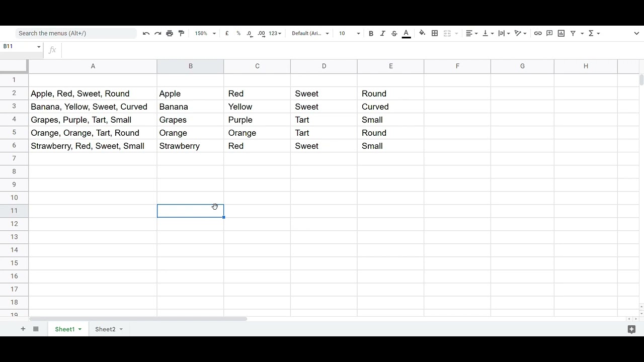
Task: Open the Borders menu
Action: coord(435,33)
